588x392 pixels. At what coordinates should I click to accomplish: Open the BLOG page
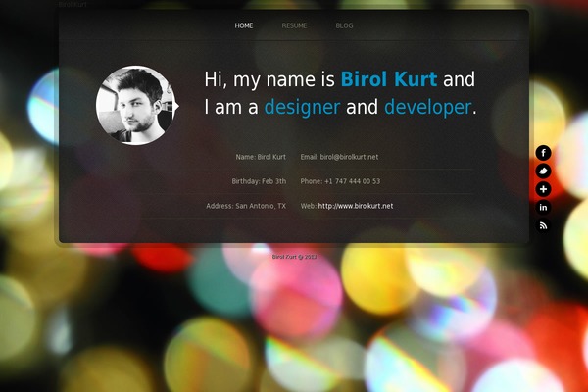tap(344, 25)
